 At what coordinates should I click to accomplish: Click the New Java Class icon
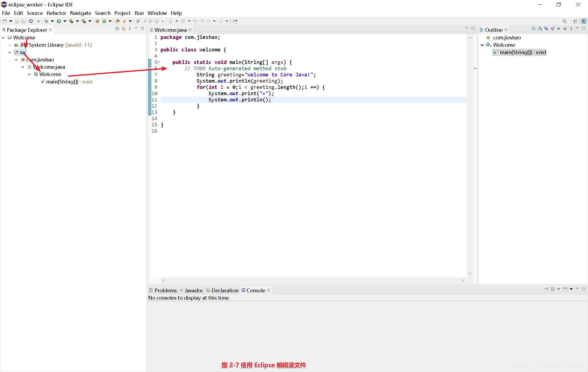(104, 21)
